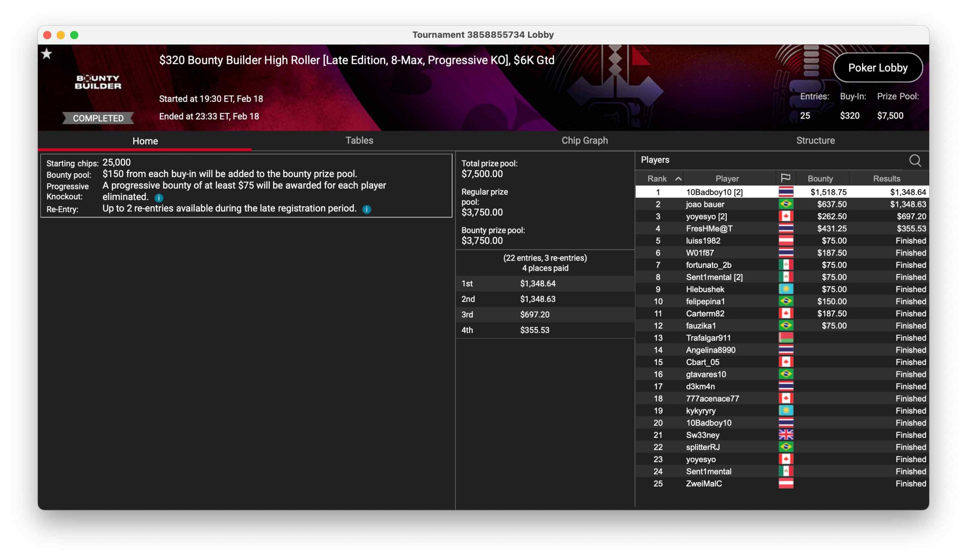
Task: Click the player search magnifier icon
Action: (x=915, y=160)
